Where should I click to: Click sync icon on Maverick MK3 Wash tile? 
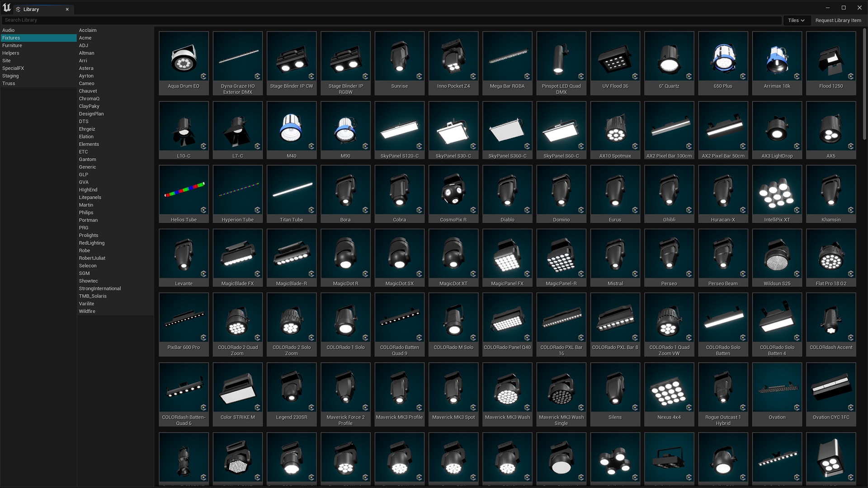(x=527, y=407)
